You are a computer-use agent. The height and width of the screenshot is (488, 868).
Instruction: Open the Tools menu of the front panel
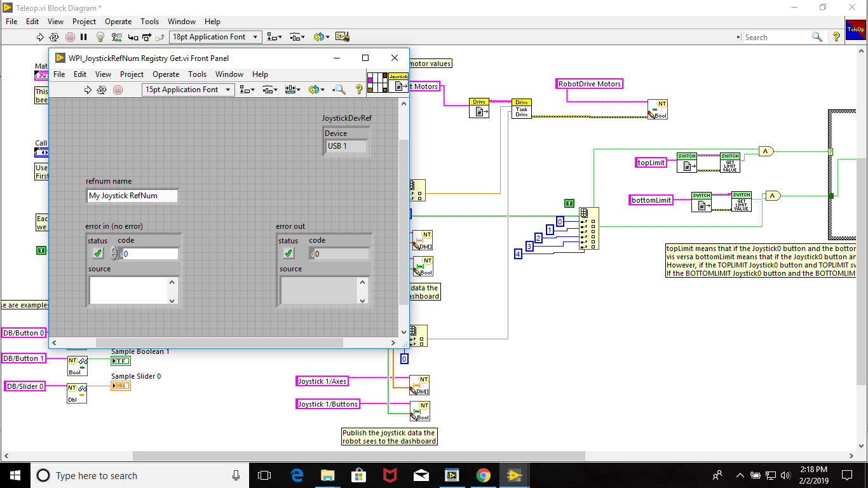click(197, 74)
